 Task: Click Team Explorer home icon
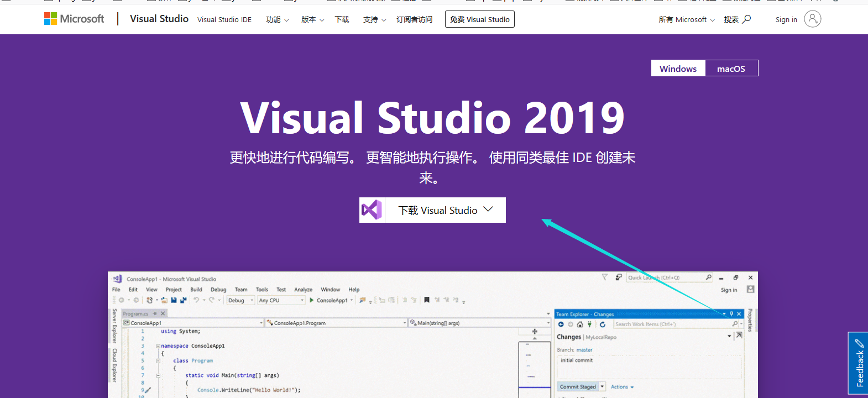tap(580, 324)
